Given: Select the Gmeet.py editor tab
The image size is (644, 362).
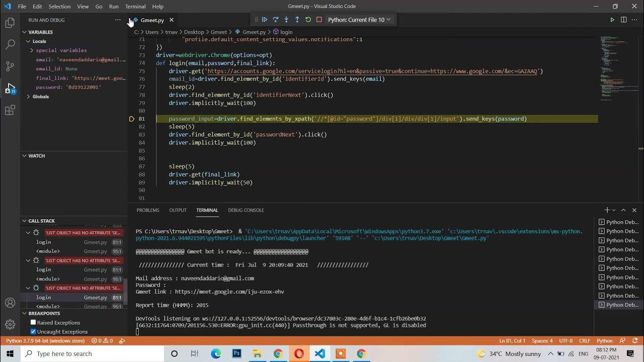Looking at the screenshot, I should [x=152, y=20].
